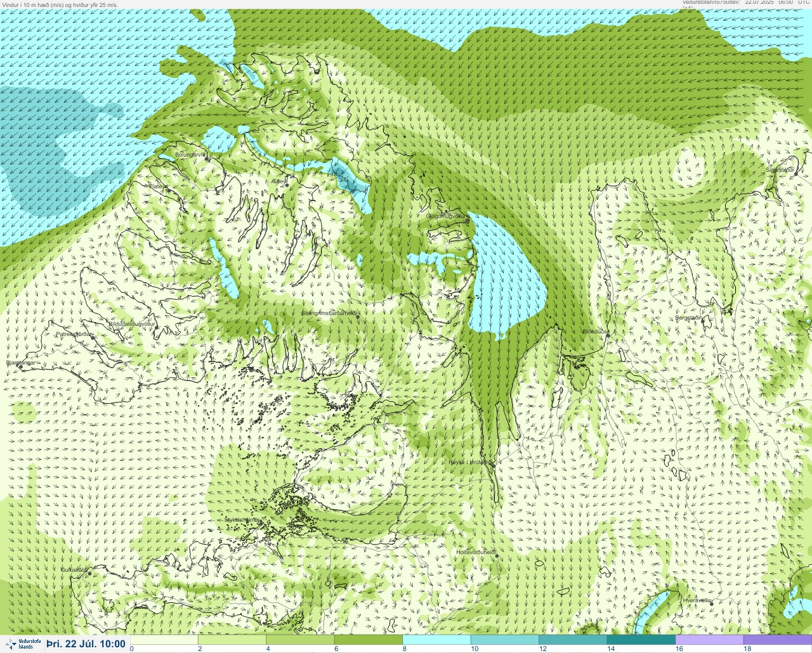Click the legend tick value 8

pyautogui.click(x=405, y=649)
